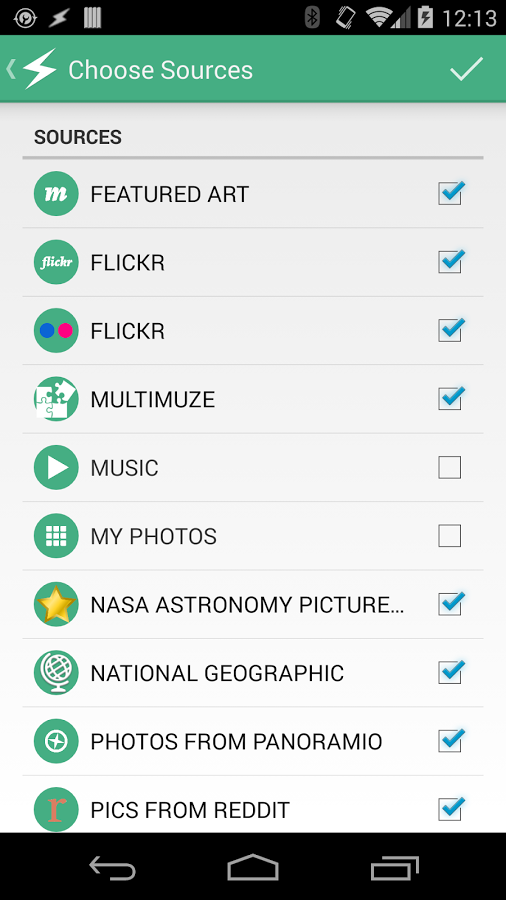Uncheck the Featured Art checkbox

[450, 193]
